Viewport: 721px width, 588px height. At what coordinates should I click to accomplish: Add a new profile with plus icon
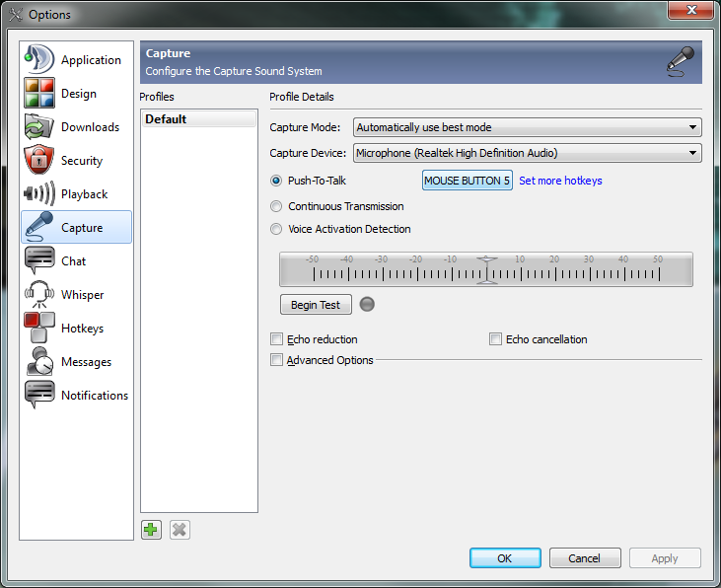point(151,530)
